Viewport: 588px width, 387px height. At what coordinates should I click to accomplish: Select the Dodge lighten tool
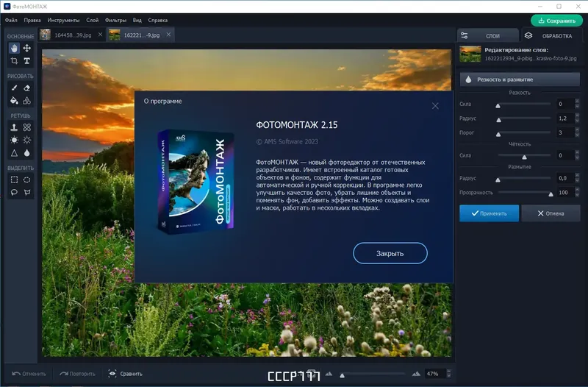14,140
